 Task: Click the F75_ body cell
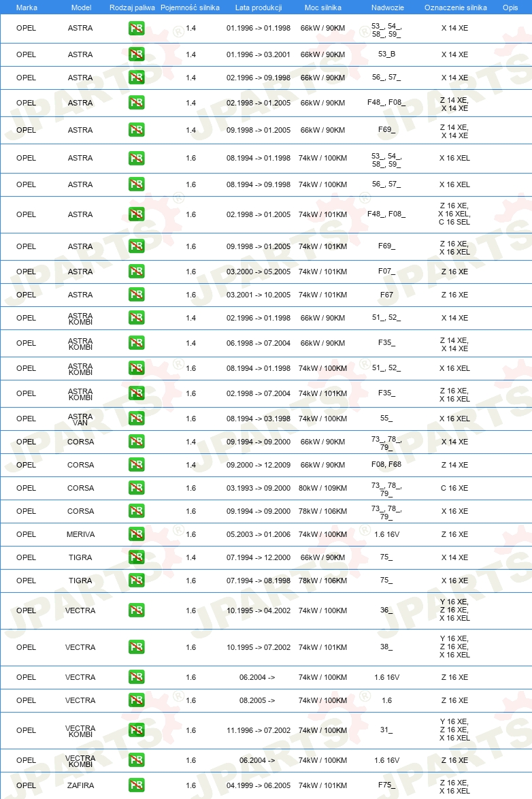click(386, 785)
